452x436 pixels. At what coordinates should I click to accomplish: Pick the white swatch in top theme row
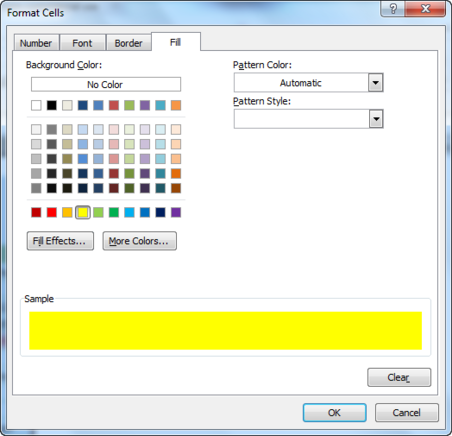coord(36,105)
